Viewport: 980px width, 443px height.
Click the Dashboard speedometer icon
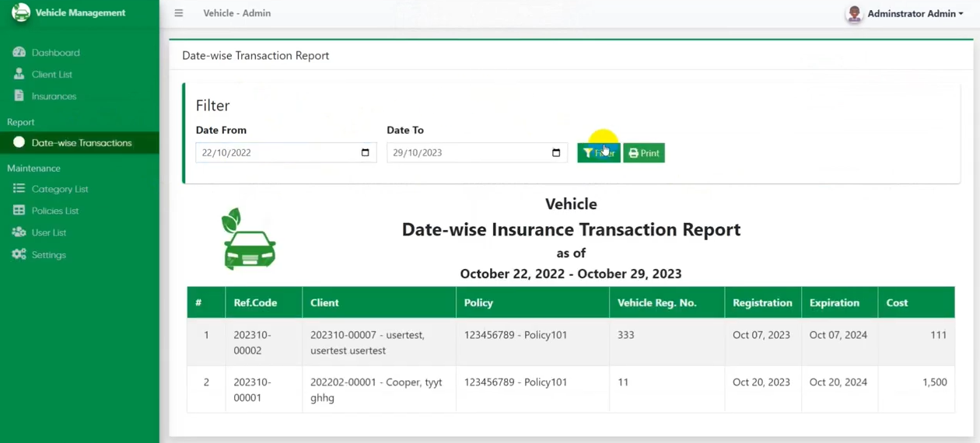pyautogui.click(x=19, y=52)
